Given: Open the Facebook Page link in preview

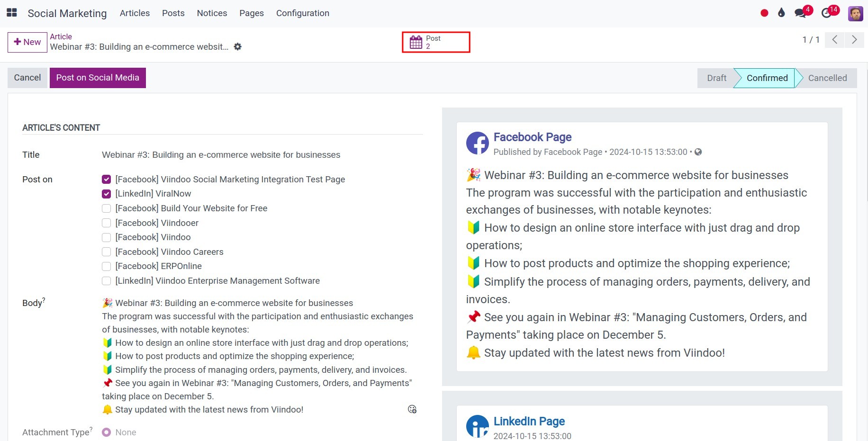Looking at the screenshot, I should pos(533,137).
